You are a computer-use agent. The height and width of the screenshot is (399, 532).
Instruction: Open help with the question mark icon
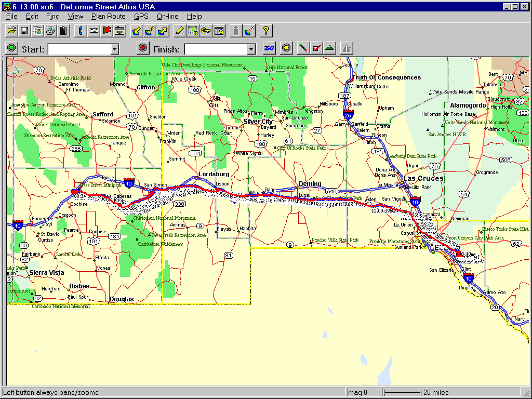(x=265, y=31)
